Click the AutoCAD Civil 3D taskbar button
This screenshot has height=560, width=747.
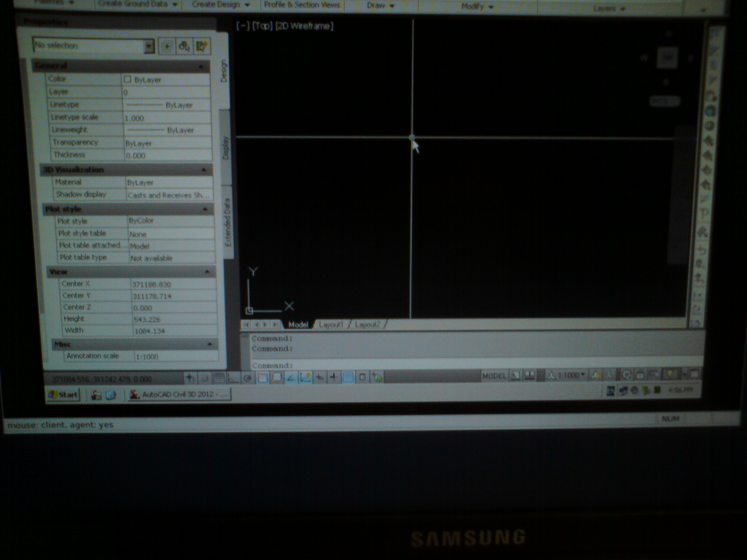(180, 394)
